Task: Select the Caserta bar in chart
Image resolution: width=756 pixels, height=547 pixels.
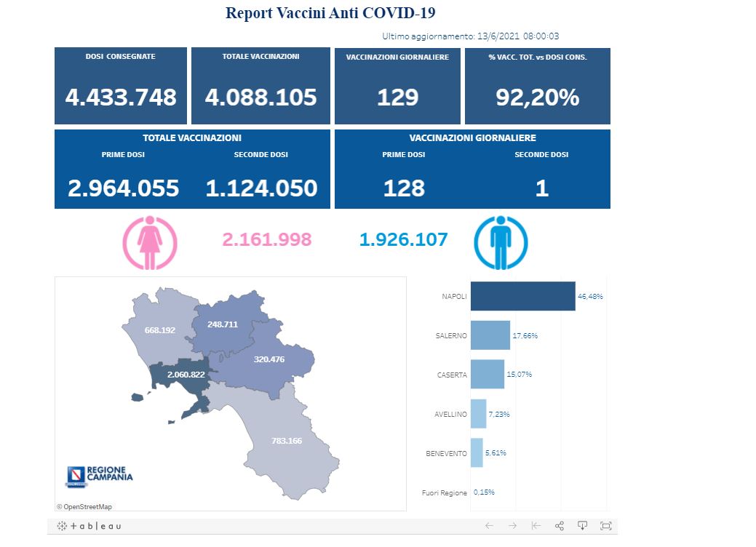Action: (x=487, y=374)
